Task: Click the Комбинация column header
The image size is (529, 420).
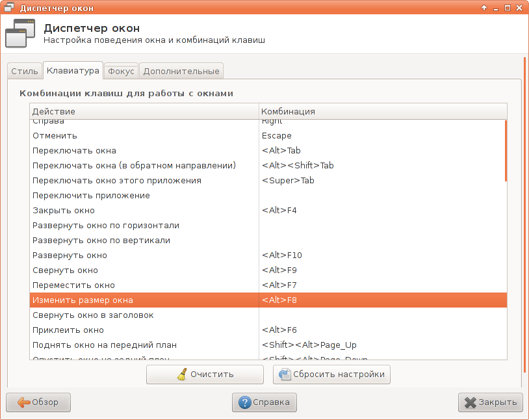Action: (383, 111)
